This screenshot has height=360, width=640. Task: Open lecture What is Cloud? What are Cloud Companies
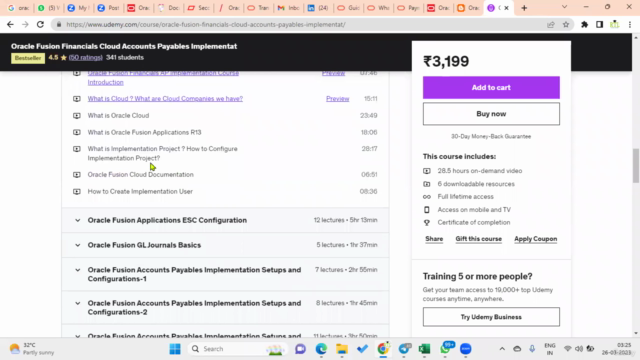(165, 99)
